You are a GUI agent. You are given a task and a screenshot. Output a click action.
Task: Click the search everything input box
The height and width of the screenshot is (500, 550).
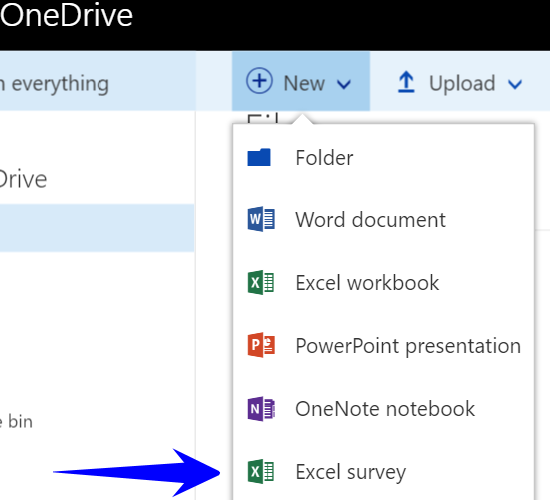98,81
